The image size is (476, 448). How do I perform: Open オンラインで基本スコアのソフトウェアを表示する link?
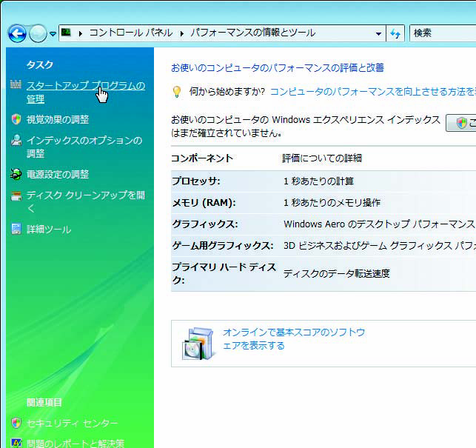(294, 338)
